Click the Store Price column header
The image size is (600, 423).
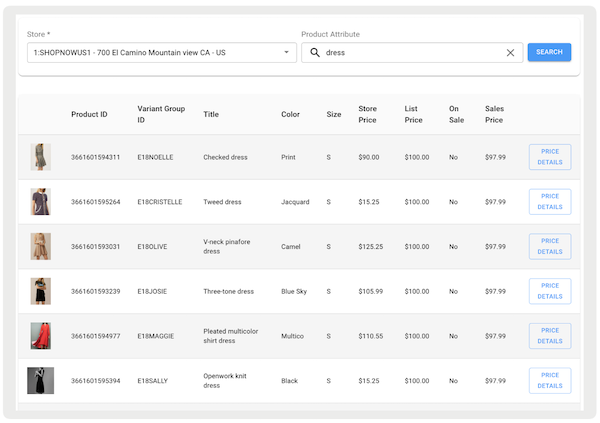pyautogui.click(x=367, y=114)
